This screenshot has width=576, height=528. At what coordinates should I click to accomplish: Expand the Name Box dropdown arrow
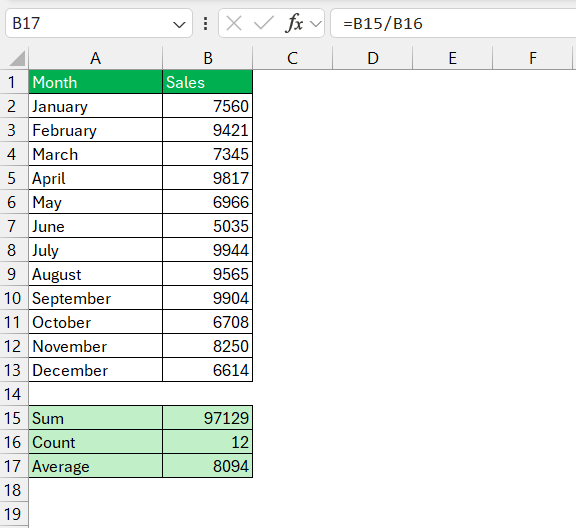179,25
